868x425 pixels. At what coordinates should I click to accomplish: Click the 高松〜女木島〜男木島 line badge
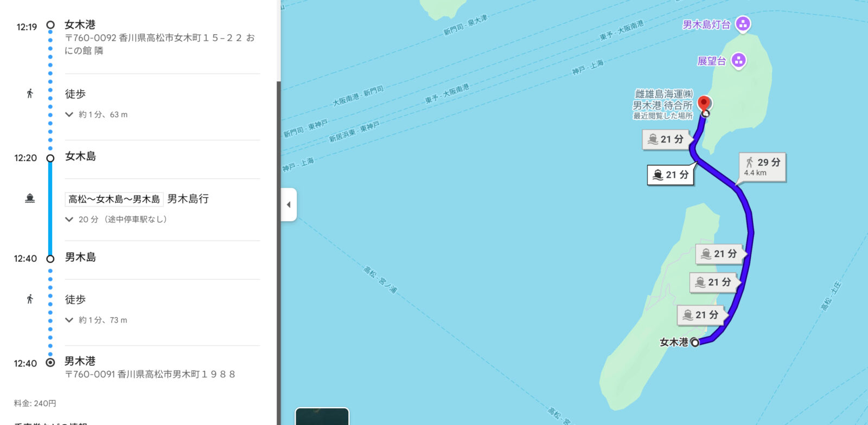click(114, 199)
